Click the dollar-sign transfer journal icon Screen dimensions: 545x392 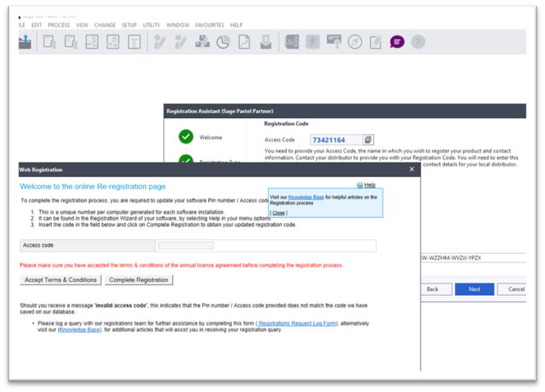tap(92, 42)
